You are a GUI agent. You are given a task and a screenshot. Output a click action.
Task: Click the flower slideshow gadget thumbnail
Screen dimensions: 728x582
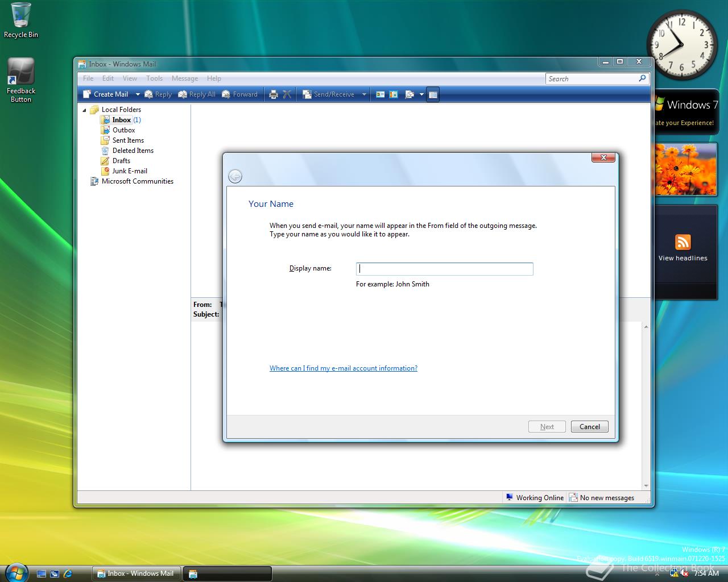[x=686, y=169]
